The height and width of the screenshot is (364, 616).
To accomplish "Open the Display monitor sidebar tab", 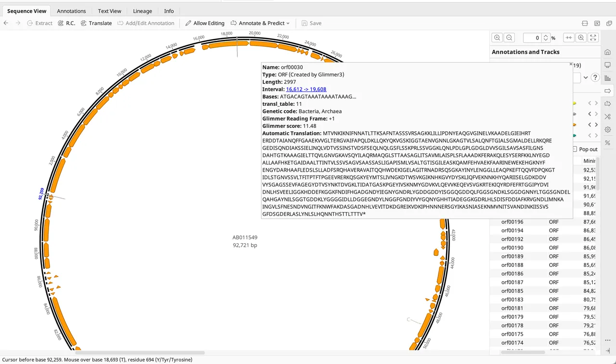I will 608,65.
